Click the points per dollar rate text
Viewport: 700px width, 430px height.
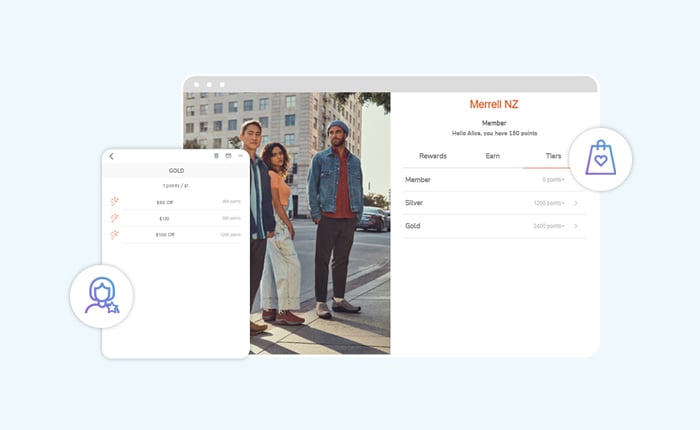pos(175,185)
